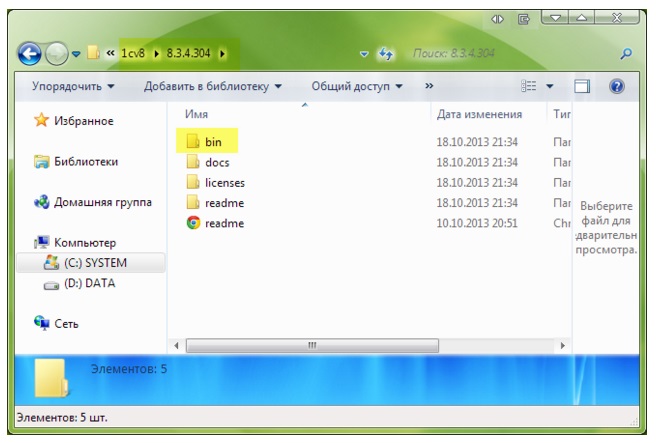The width and height of the screenshot is (656, 443).
Task: Click the bin folder icon
Action: (193, 141)
